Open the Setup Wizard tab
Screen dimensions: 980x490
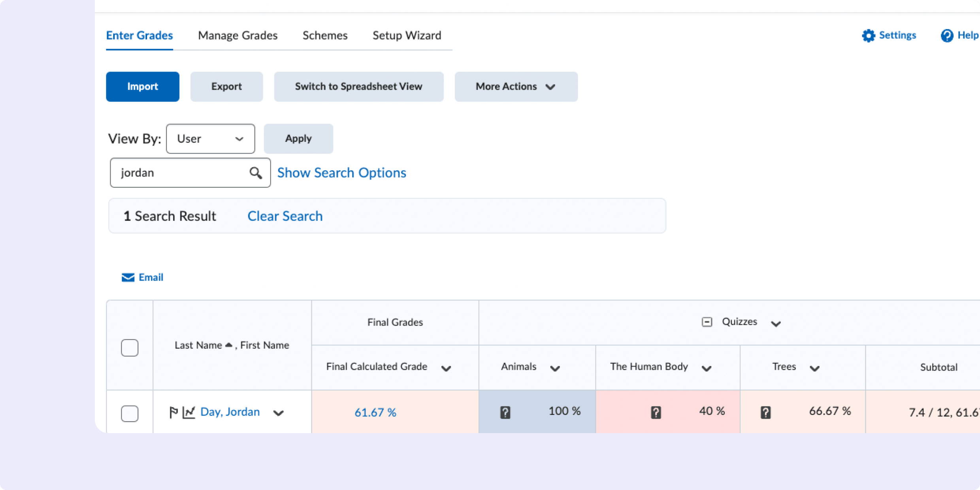tap(407, 35)
